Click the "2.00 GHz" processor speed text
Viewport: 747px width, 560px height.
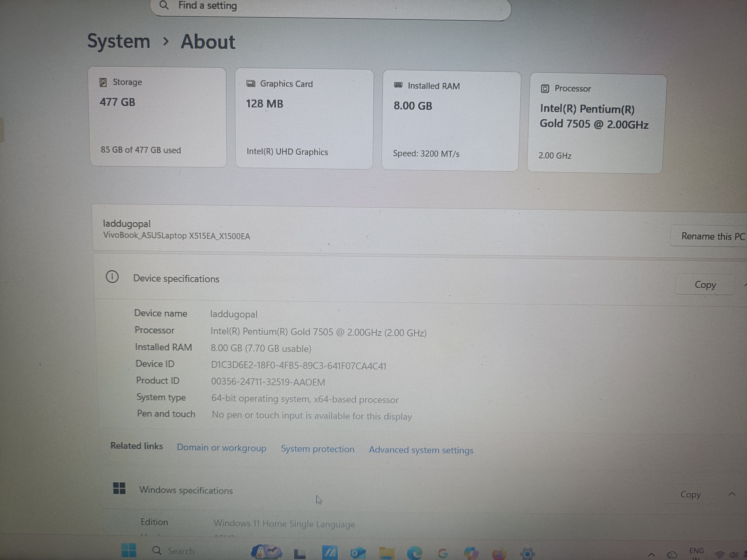555,156
